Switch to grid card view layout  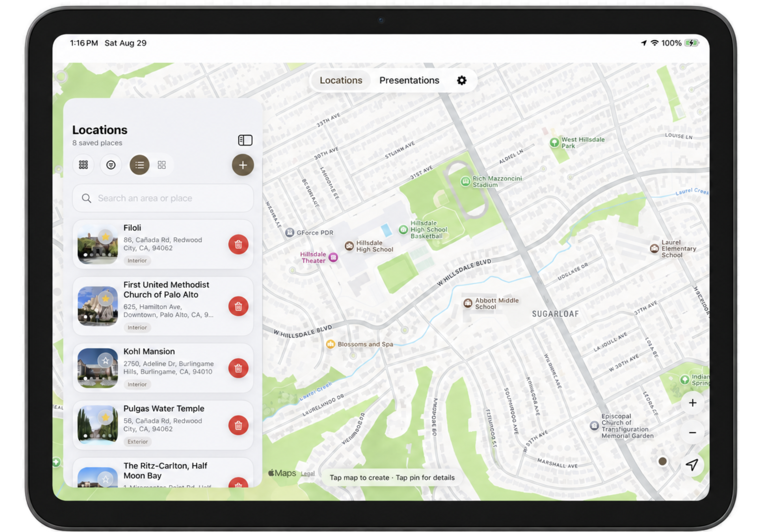pos(162,165)
